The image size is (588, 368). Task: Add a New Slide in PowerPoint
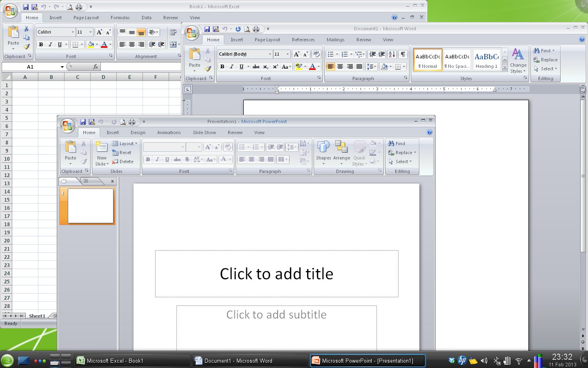pos(101,152)
